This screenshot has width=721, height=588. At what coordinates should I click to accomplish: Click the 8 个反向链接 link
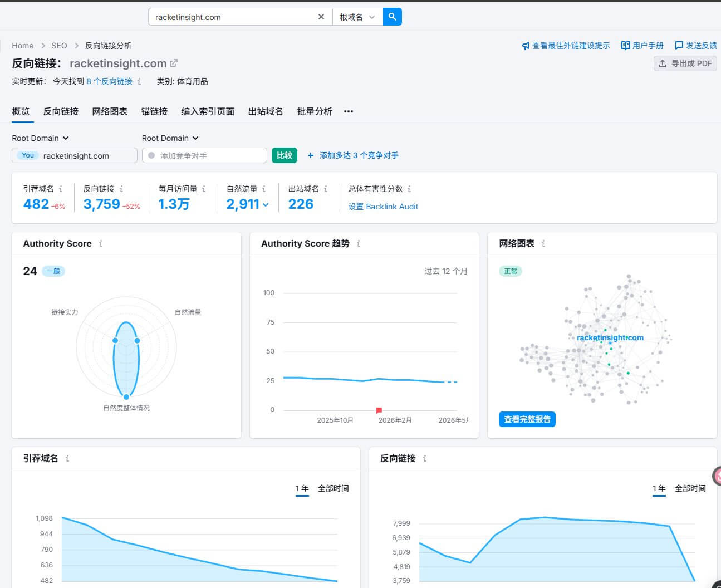[109, 81]
